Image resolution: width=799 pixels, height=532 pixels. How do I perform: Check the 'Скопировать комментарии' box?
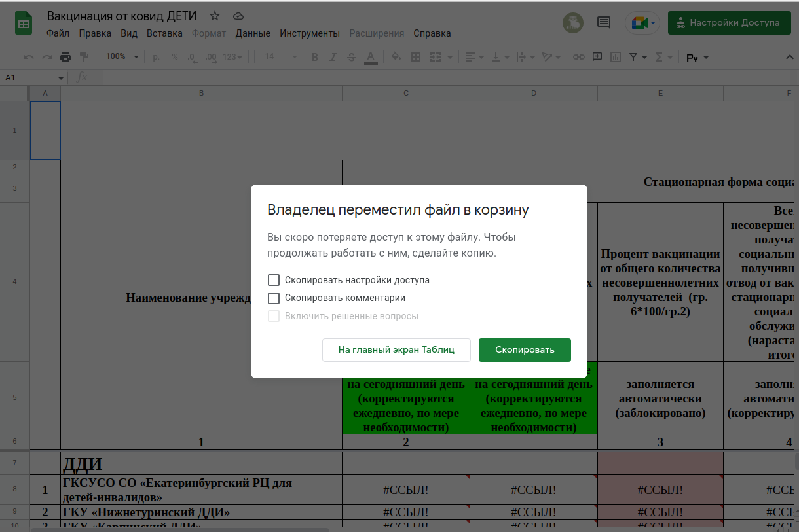pyautogui.click(x=274, y=298)
